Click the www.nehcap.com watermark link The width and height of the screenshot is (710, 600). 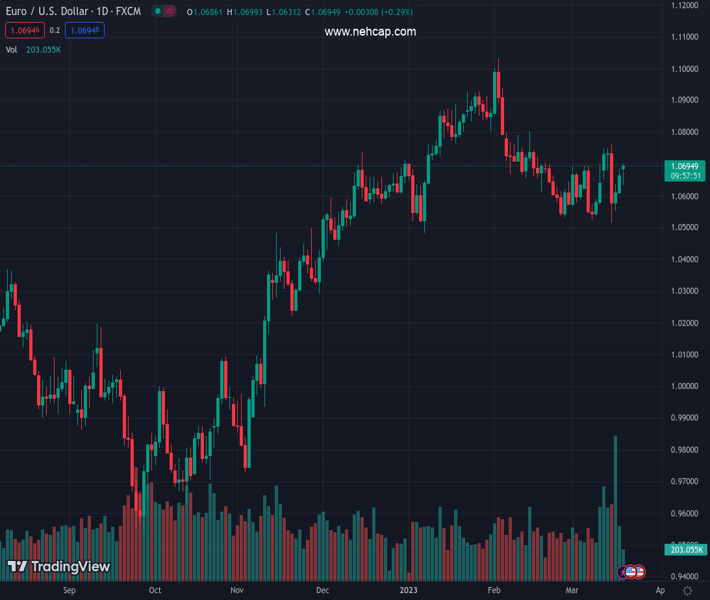pyautogui.click(x=370, y=32)
